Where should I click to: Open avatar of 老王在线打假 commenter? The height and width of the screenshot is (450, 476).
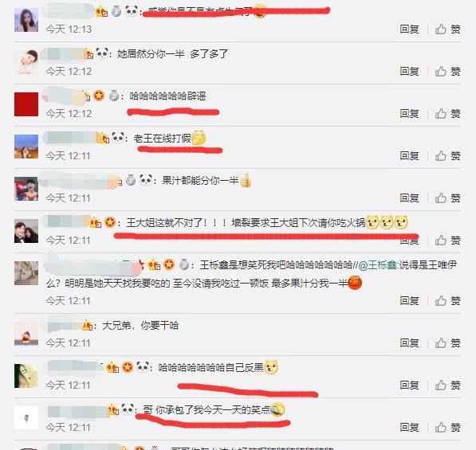pos(26,147)
